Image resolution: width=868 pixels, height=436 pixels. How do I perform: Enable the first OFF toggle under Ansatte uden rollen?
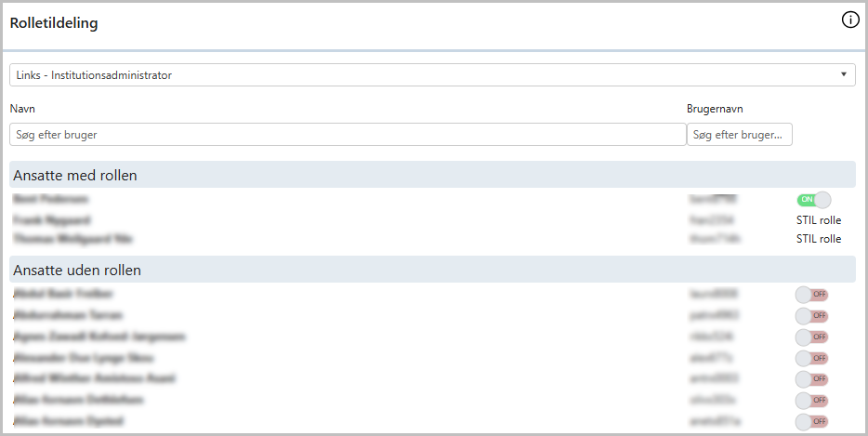(x=811, y=294)
